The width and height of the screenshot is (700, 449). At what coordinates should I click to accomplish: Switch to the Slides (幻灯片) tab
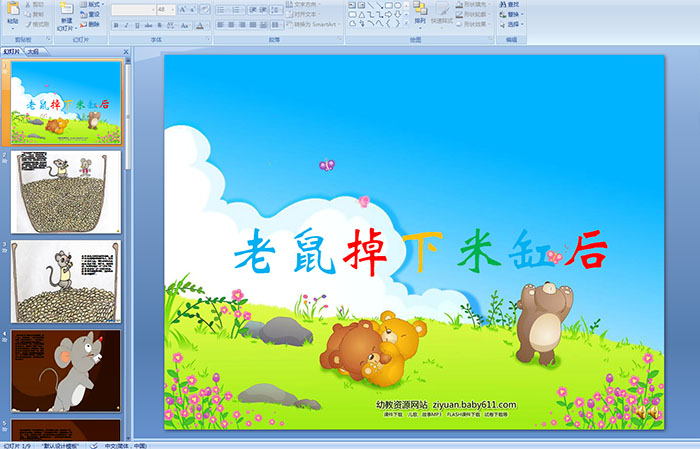coord(12,51)
